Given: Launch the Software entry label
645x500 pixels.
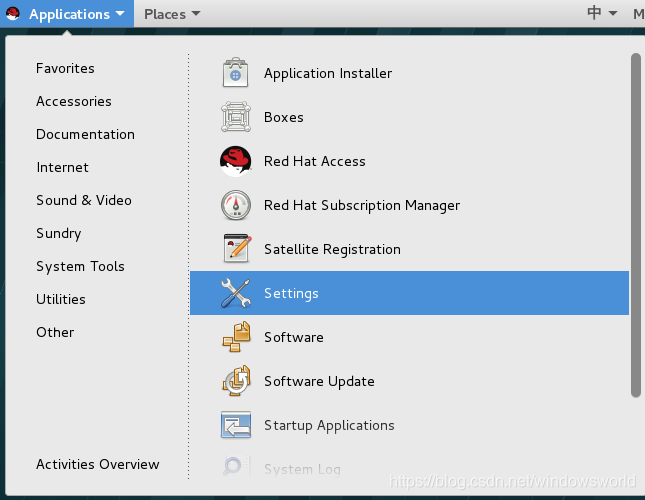Looking at the screenshot, I should (x=293, y=337).
